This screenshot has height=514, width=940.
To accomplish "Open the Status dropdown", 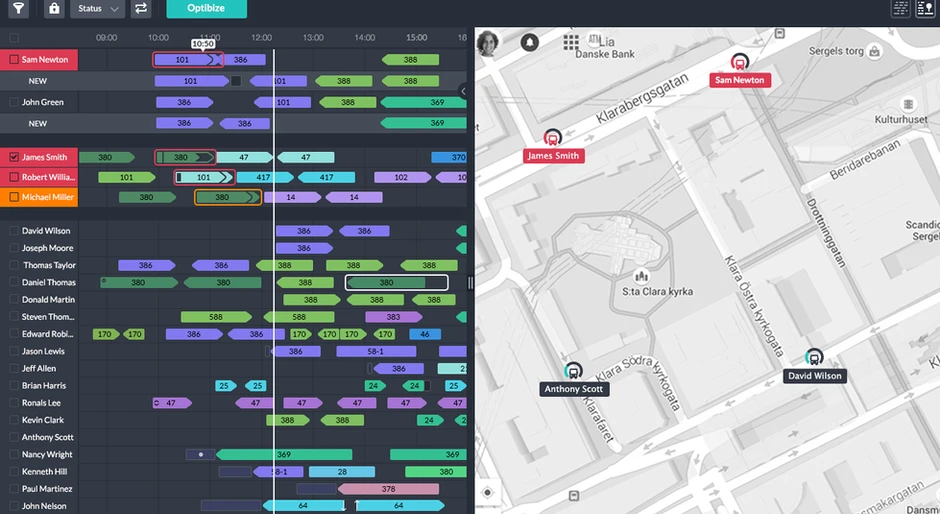I will tap(97, 8).
